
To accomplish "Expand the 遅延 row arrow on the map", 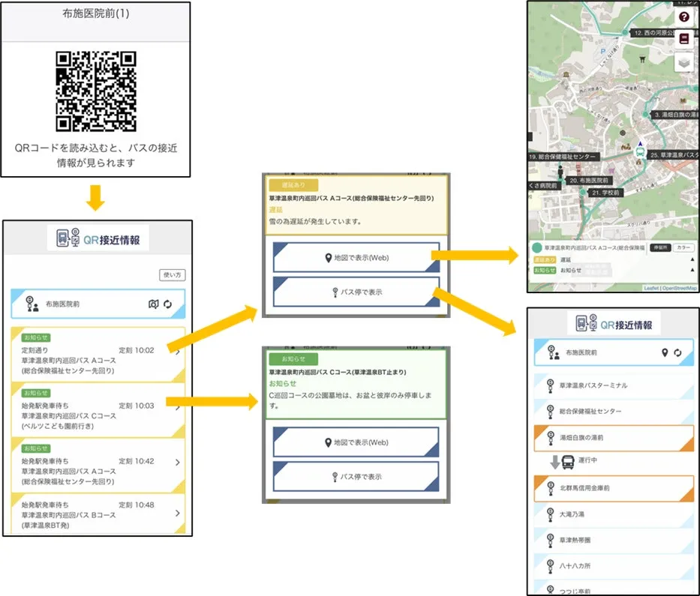I will coord(692,259).
